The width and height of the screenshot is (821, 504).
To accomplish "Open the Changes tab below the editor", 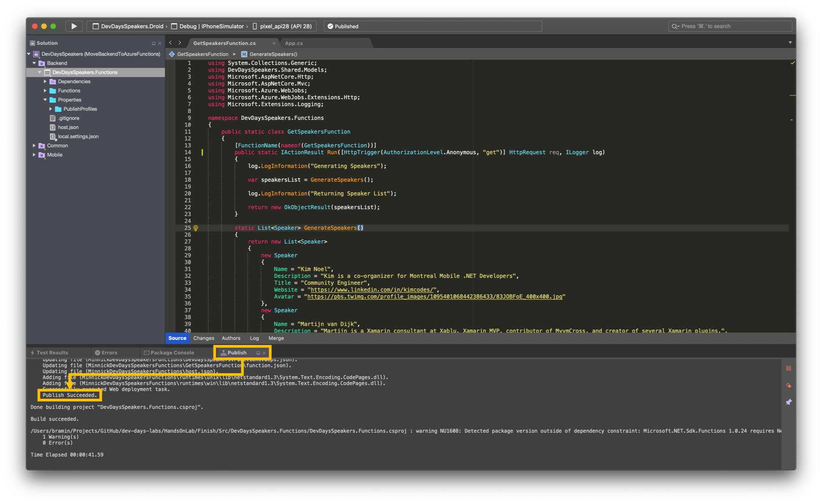I will (x=204, y=338).
